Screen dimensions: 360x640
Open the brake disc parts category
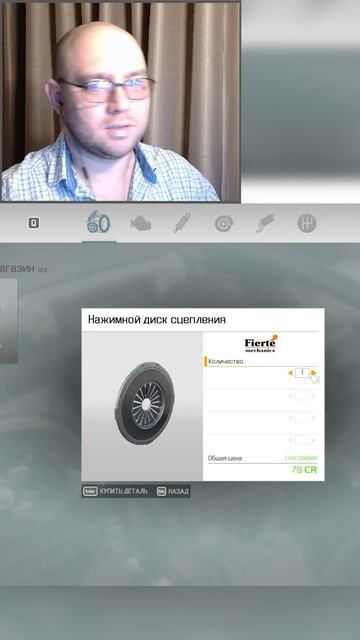tap(224, 223)
